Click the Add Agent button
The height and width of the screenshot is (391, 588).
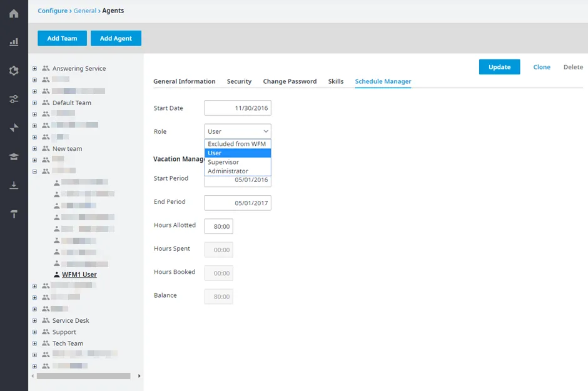tap(116, 38)
